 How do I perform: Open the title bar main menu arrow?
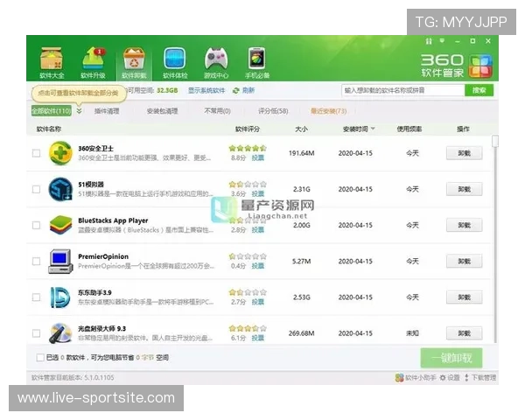(442, 41)
